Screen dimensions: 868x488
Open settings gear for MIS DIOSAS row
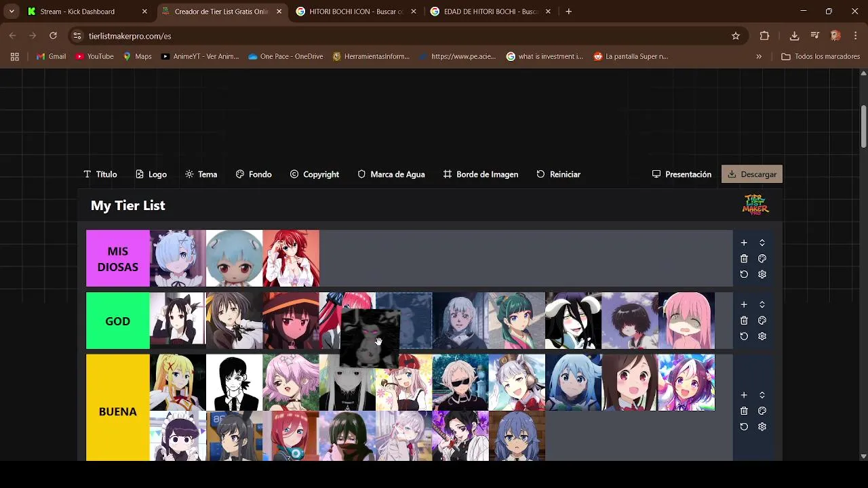[762, 274]
